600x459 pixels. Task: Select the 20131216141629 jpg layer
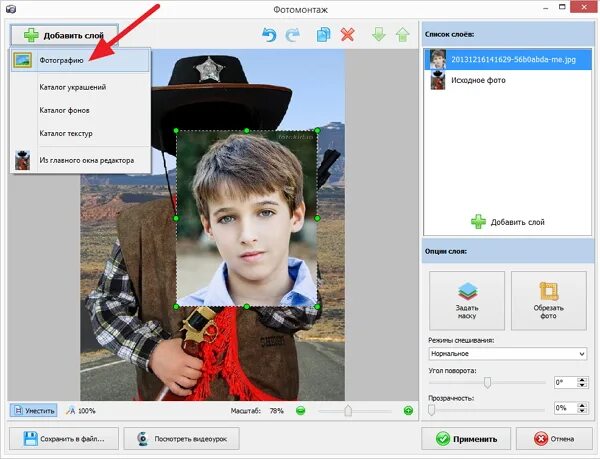(x=507, y=59)
